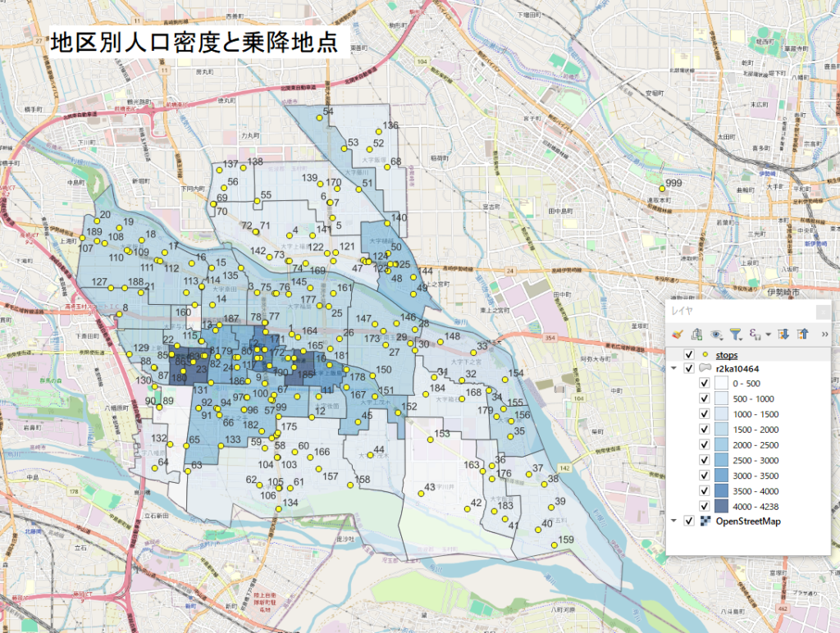Click the add group icon in layers toolbar
Image resolution: width=840 pixels, height=633 pixels.
[696, 334]
